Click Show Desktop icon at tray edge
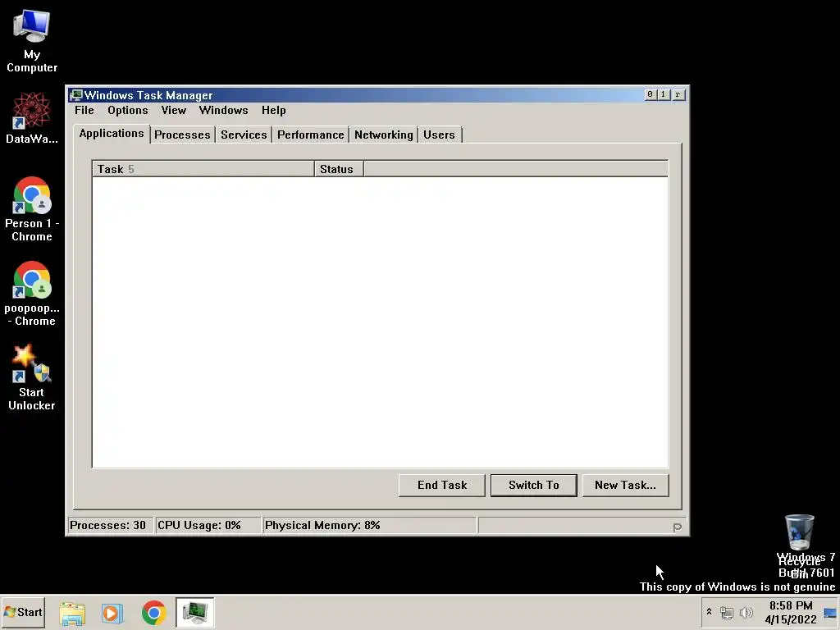This screenshot has width=840, height=630. click(830, 613)
